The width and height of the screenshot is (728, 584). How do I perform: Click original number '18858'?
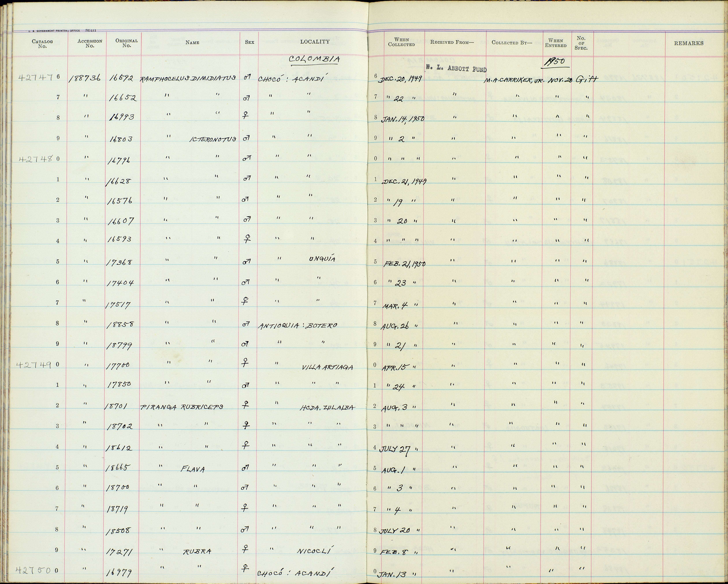(x=121, y=324)
